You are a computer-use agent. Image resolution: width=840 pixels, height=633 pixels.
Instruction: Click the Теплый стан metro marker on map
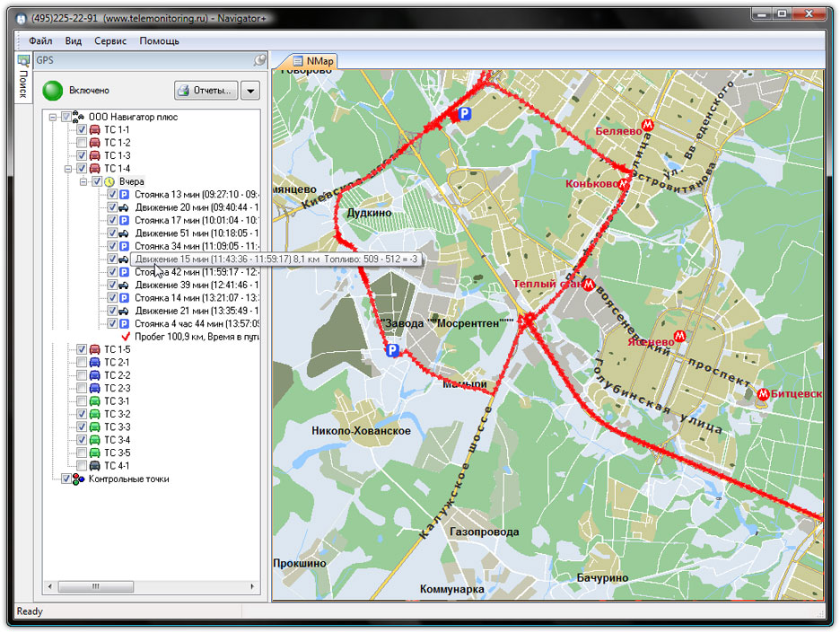589,286
